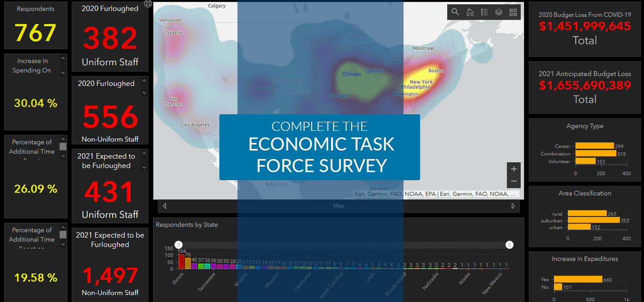Select the Map tab label

pos(339,206)
